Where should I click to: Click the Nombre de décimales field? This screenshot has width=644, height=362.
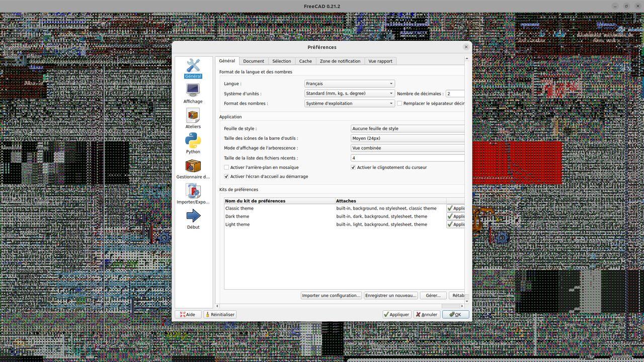[x=455, y=94]
